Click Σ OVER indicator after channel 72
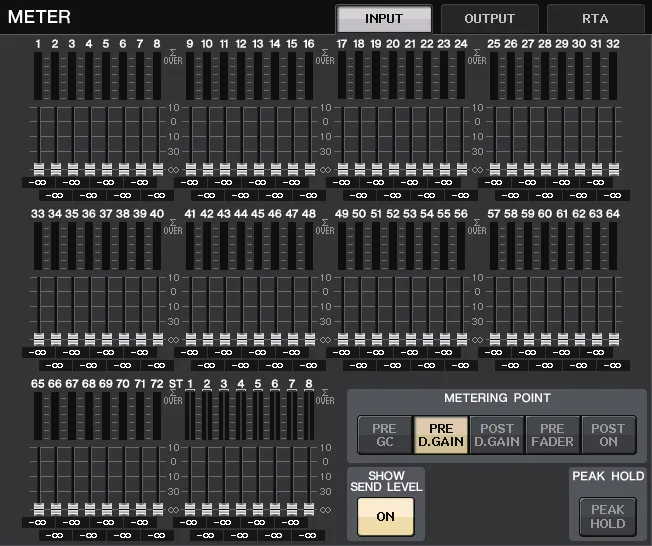 click(173, 397)
